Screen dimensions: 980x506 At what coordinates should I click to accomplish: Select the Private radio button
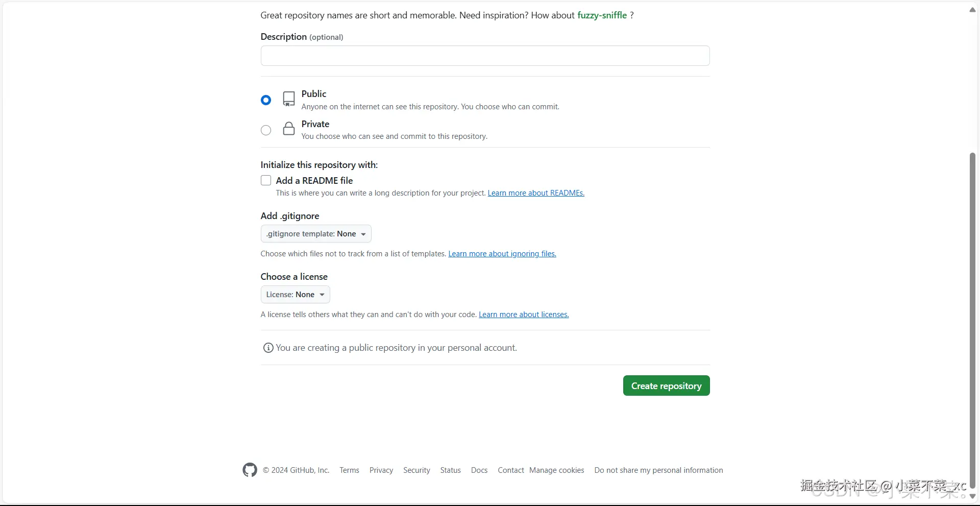coord(266,130)
